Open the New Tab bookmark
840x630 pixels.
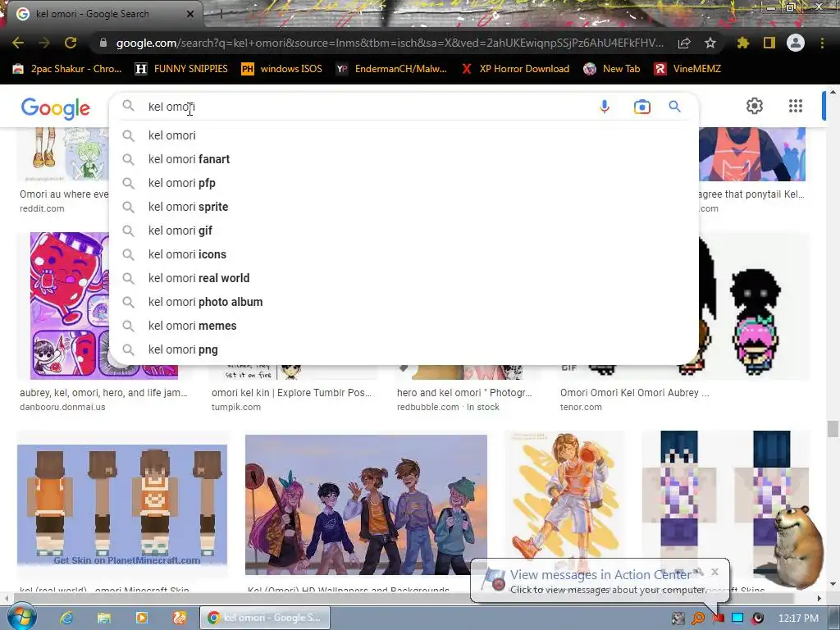tap(612, 69)
